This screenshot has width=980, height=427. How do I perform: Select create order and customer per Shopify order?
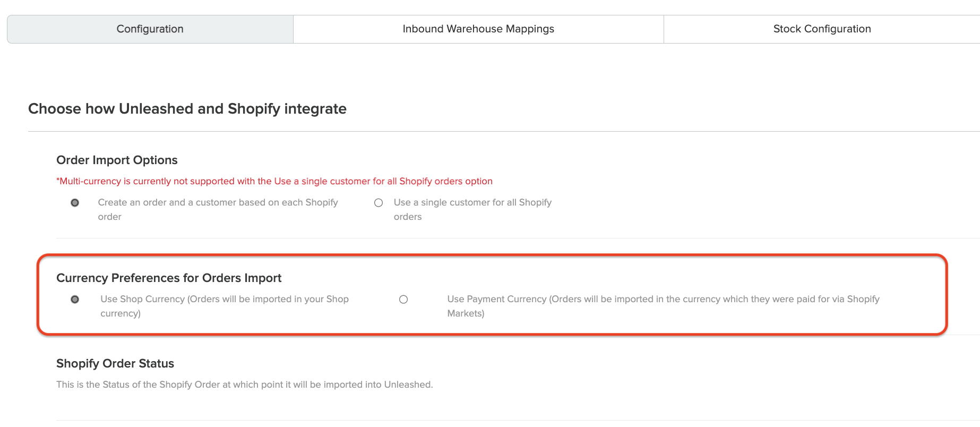[75, 203]
